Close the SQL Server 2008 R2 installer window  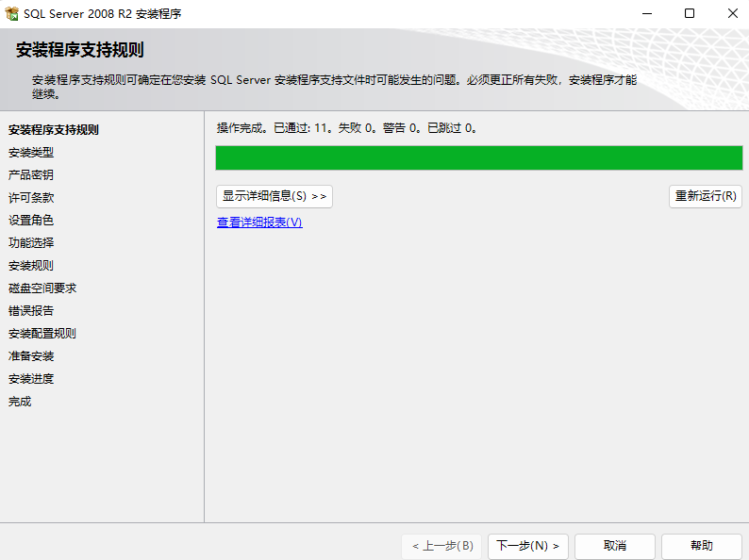tap(732, 13)
